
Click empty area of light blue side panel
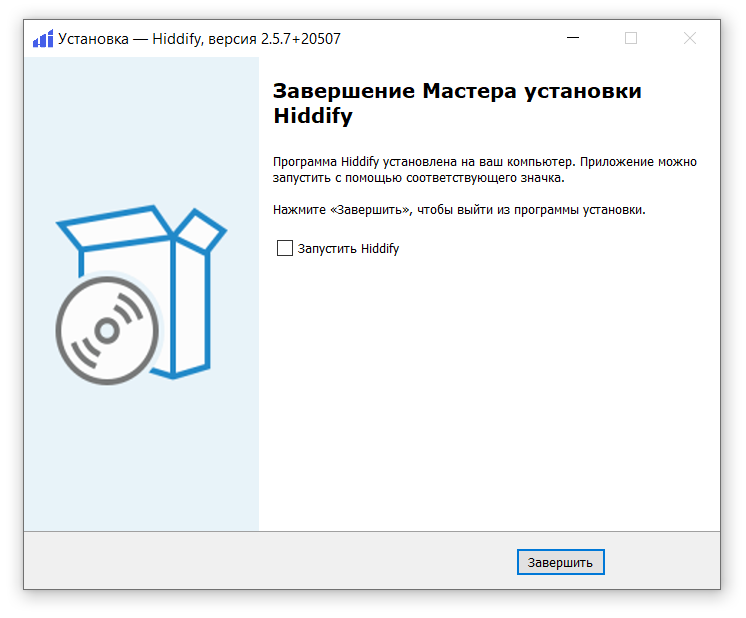pos(140,460)
